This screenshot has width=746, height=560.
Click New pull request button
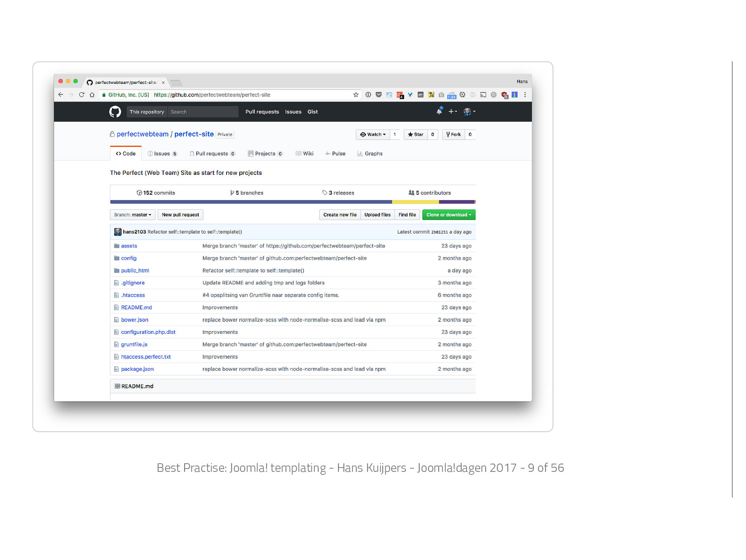(x=180, y=215)
